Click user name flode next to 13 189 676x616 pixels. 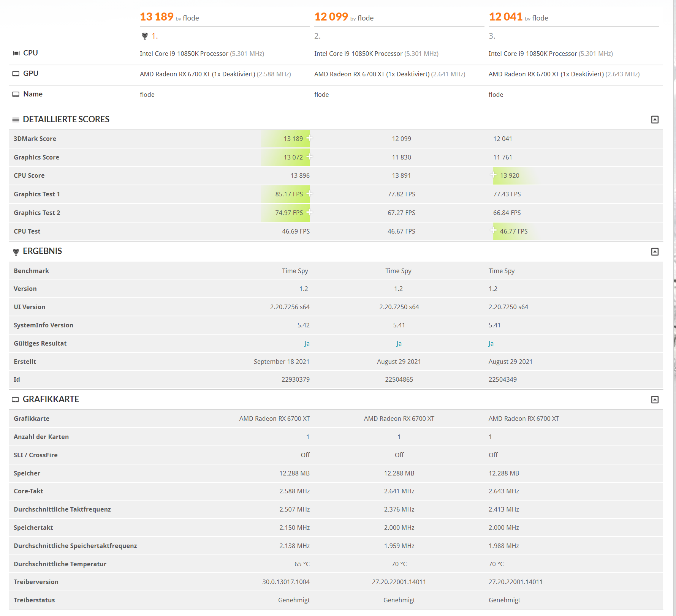pos(191,18)
